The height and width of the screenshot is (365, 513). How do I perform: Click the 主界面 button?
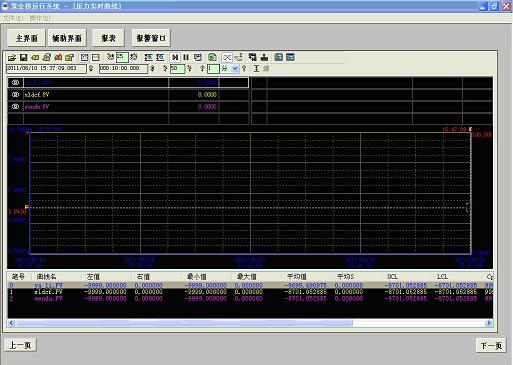(27, 38)
